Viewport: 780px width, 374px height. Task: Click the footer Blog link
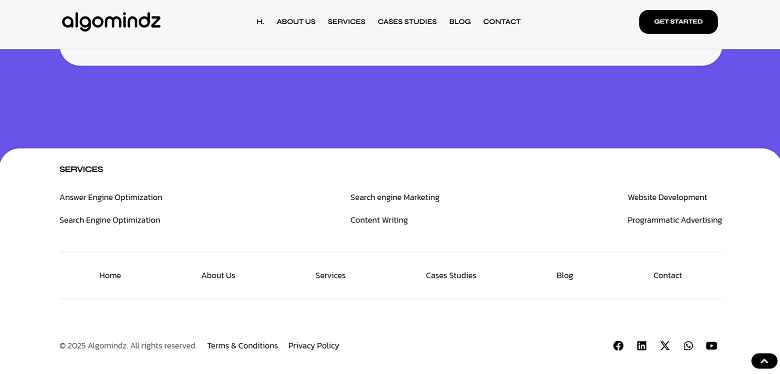pyautogui.click(x=565, y=276)
